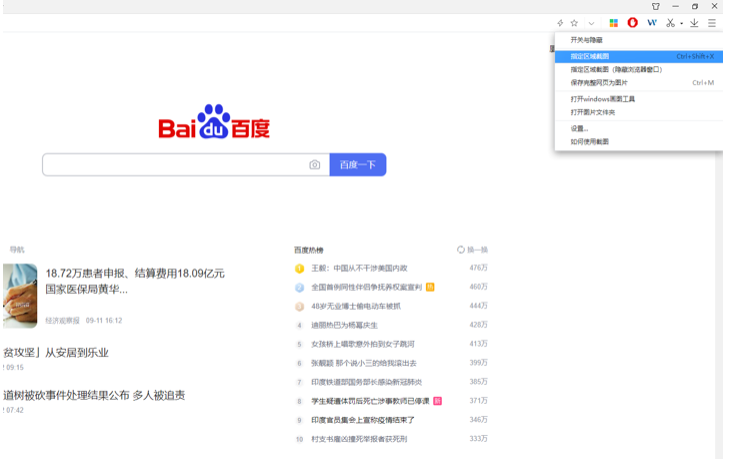Open hot item 印度官员集会上宣称疫情结束了
The height and width of the screenshot is (462, 730).
363,420
